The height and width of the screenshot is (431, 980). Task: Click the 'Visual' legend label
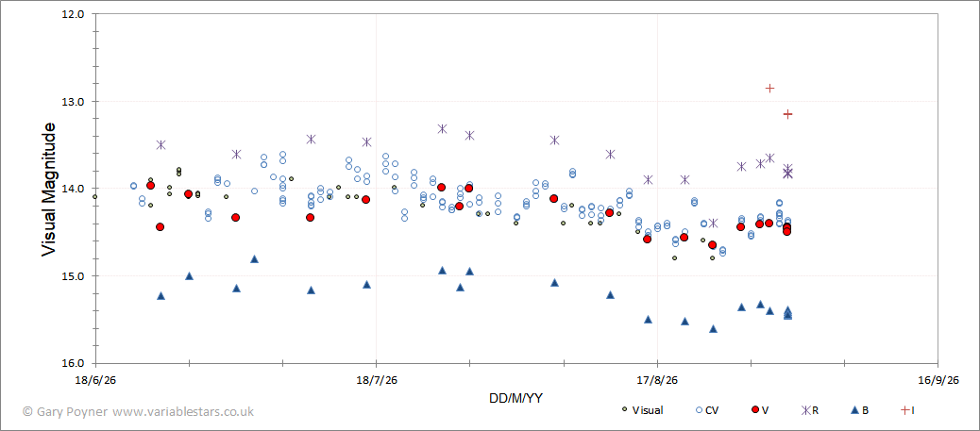648,409
